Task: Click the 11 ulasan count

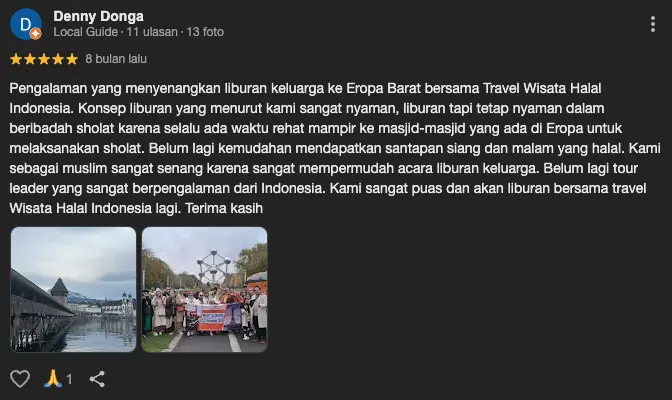Action: click(x=152, y=32)
